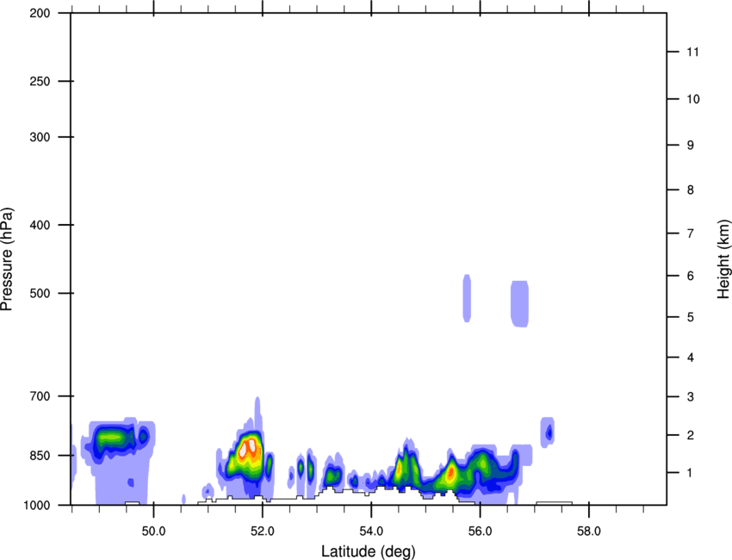
Task: Click the 7 km height label
Action: (x=691, y=233)
